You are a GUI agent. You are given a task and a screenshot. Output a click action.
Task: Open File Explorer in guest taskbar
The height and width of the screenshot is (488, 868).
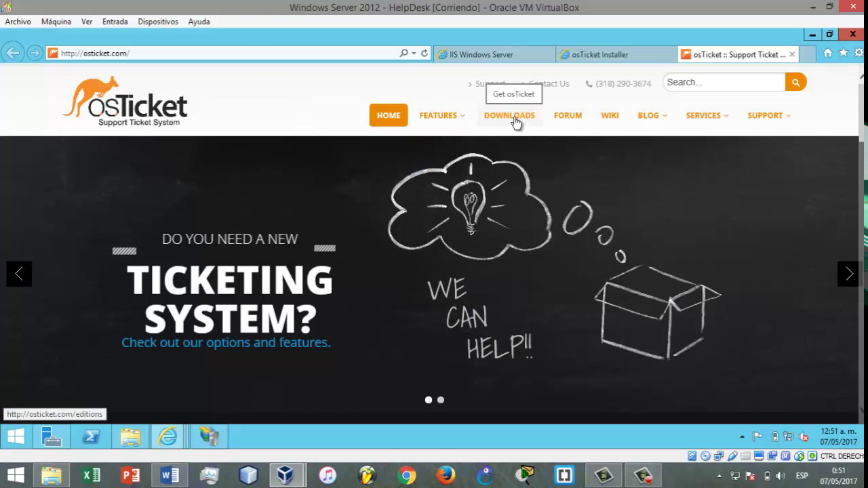coord(130,436)
